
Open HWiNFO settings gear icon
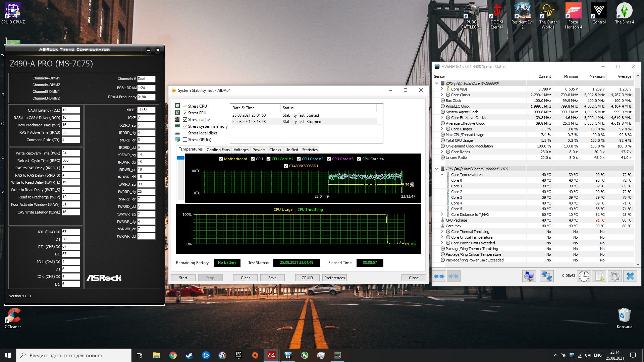pos(614,276)
